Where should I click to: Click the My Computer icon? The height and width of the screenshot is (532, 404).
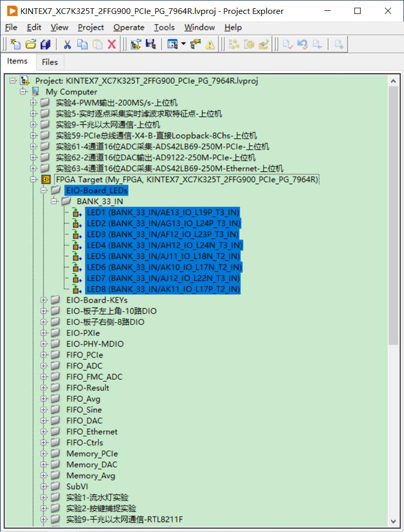(35, 92)
